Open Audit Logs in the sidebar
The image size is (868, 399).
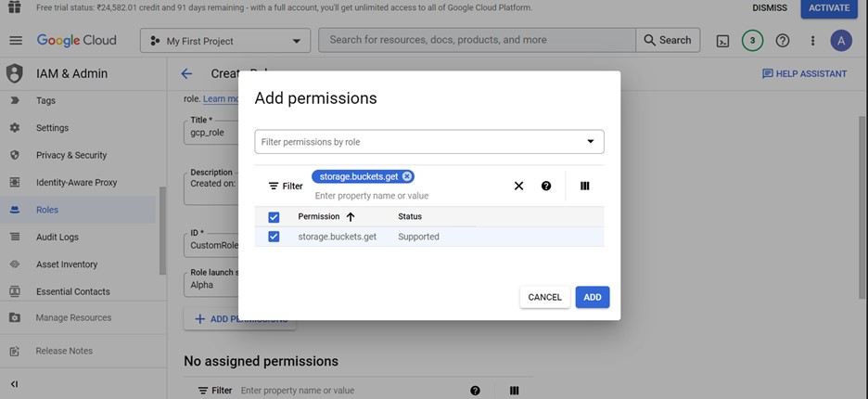57,238
